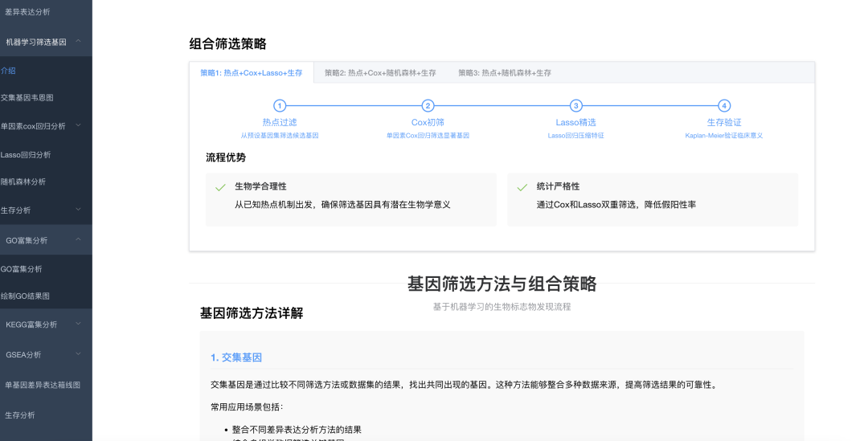Collapse the 机器学习筛选基因 sidebar group
Viewport: 868px width, 441px height.
click(78, 41)
